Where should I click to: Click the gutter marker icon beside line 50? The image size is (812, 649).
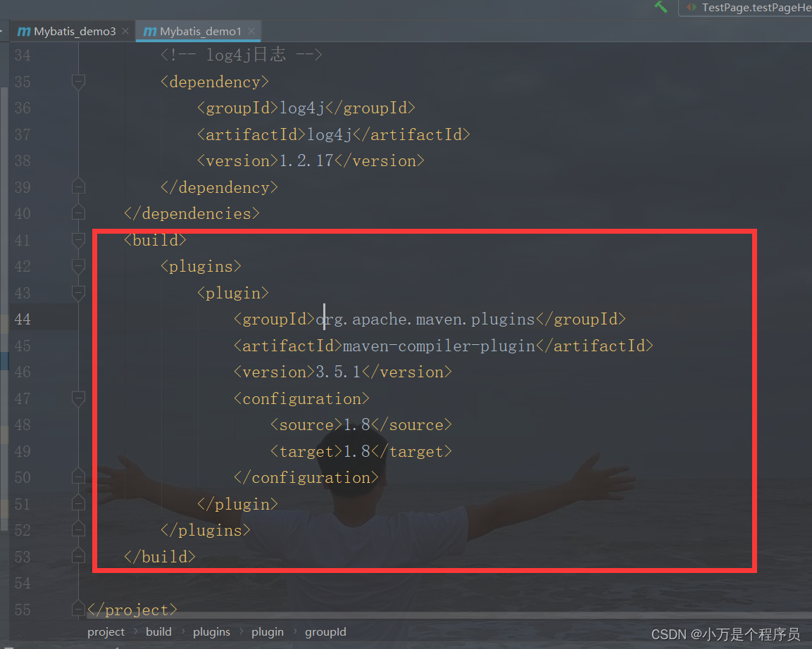point(78,477)
